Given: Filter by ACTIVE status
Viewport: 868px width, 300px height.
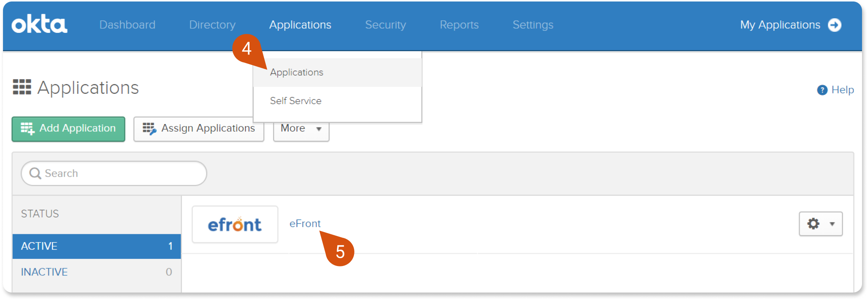Looking at the screenshot, I should point(97,246).
